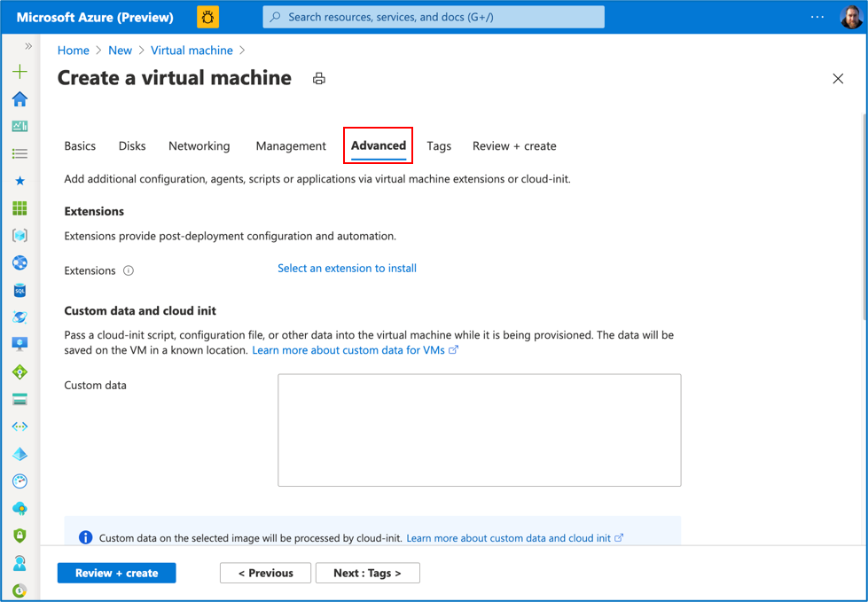Open the Virtual networks arrows icon
The image size is (868, 602).
20,426
